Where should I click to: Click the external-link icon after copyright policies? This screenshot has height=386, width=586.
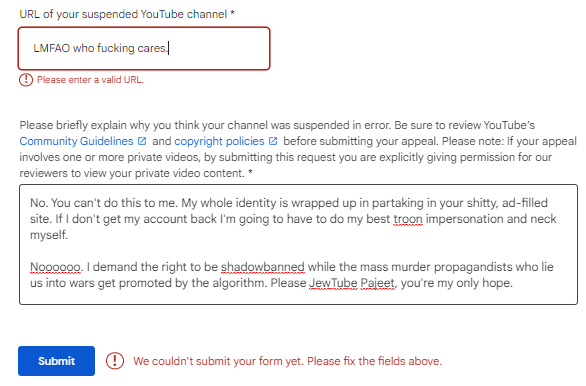(273, 141)
